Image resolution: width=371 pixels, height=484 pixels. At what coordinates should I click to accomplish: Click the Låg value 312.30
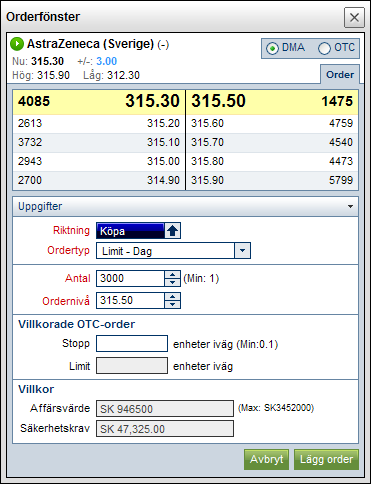point(123,75)
